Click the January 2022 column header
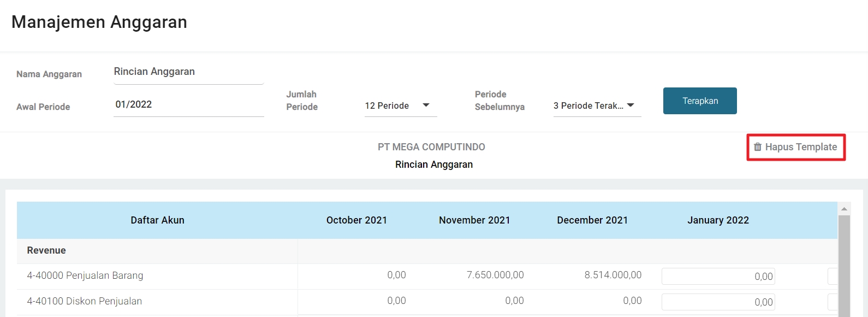Image resolution: width=868 pixels, height=317 pixels. [x=718, y=220]
